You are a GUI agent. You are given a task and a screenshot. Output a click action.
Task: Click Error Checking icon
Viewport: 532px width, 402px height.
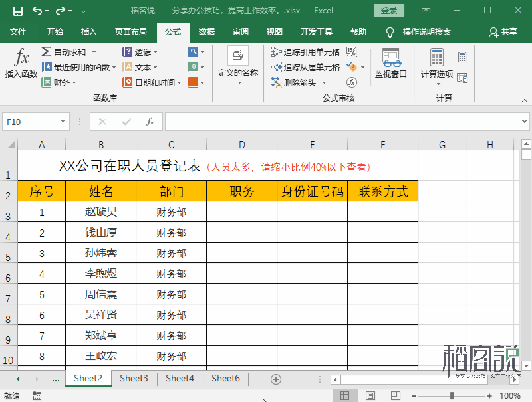pyautogui.click(x=352, y=67)
